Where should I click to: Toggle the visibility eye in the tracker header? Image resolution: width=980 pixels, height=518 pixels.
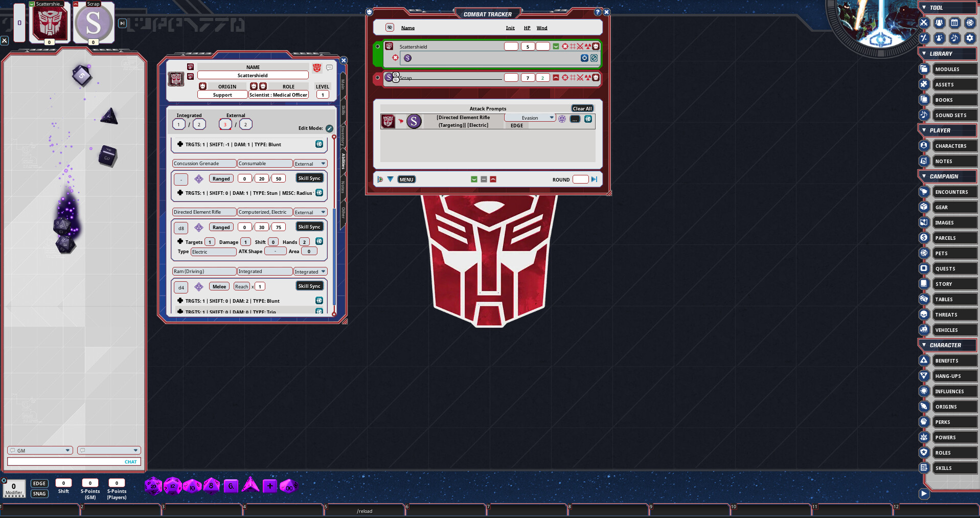pos(390,28)
